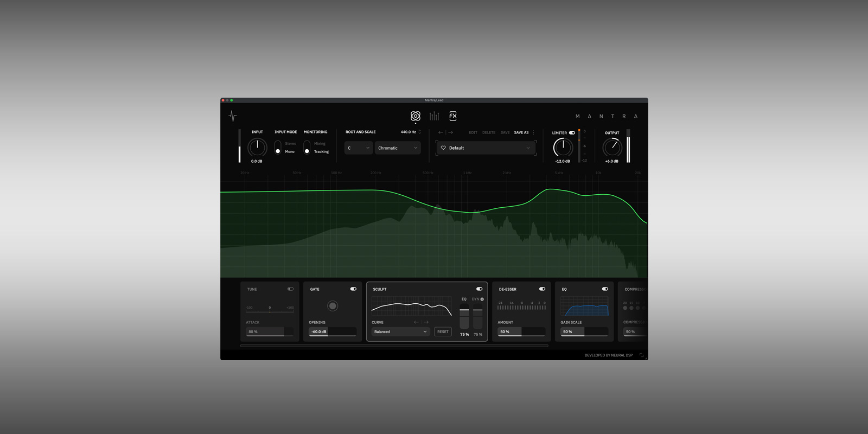Click the Gate Opening -60.0 dB slider
Viewport: 868px width, 434px height.
(333, 331)
